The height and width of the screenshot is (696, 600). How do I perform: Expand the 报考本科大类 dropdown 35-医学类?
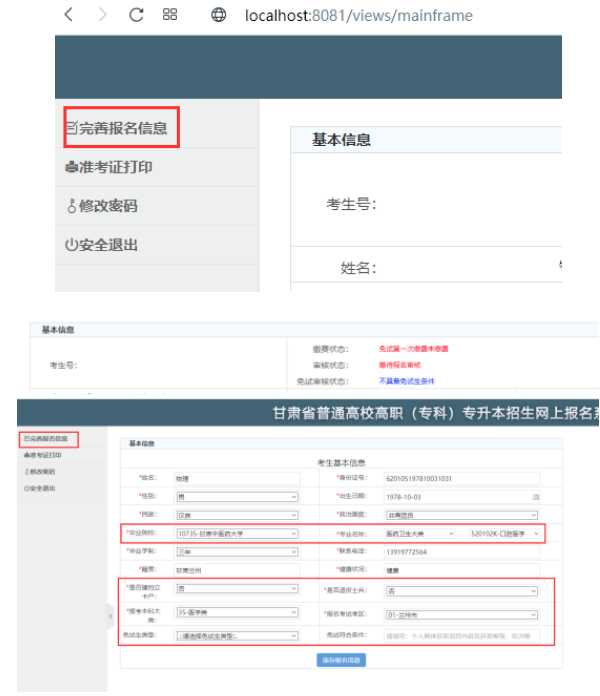pyautogui.click(x=237, y=613)
